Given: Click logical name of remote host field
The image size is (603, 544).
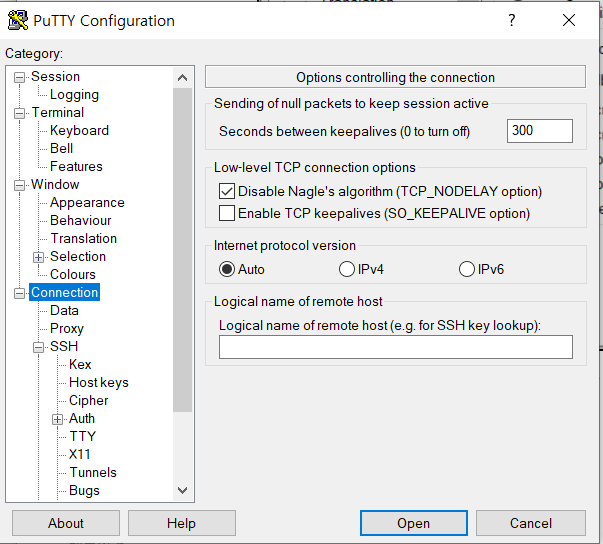Looking at the screenshot, I should click(396, 347).
